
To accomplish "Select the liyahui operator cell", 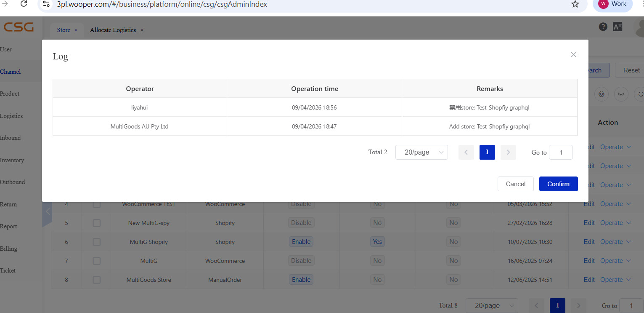I will tap(140, 107).
